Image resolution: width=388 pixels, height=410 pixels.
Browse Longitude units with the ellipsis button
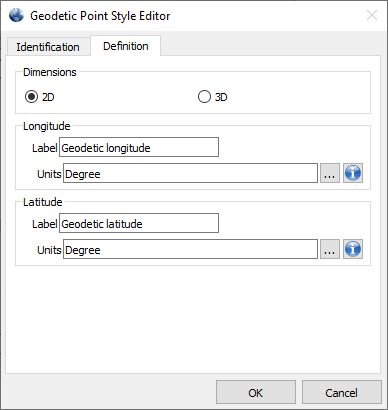330,173
